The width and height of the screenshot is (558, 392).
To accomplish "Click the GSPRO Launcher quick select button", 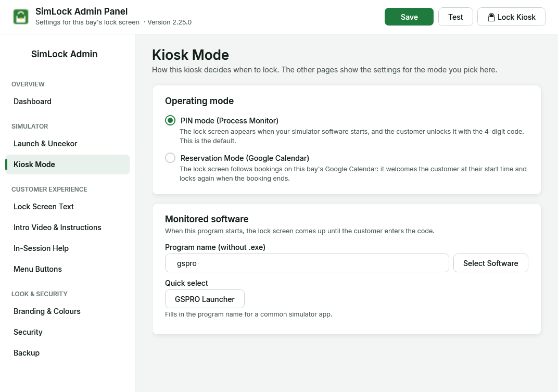I will (x=205, y=299).
